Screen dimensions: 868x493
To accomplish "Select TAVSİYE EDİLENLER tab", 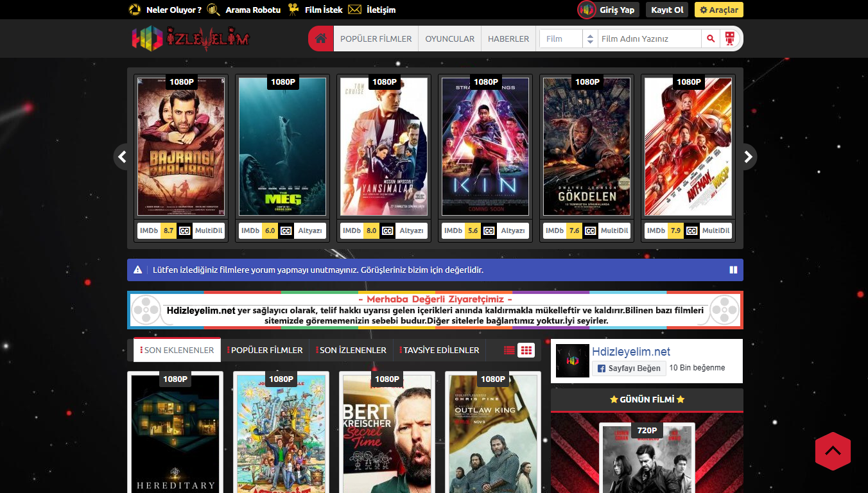I will (x=439, y=350).
